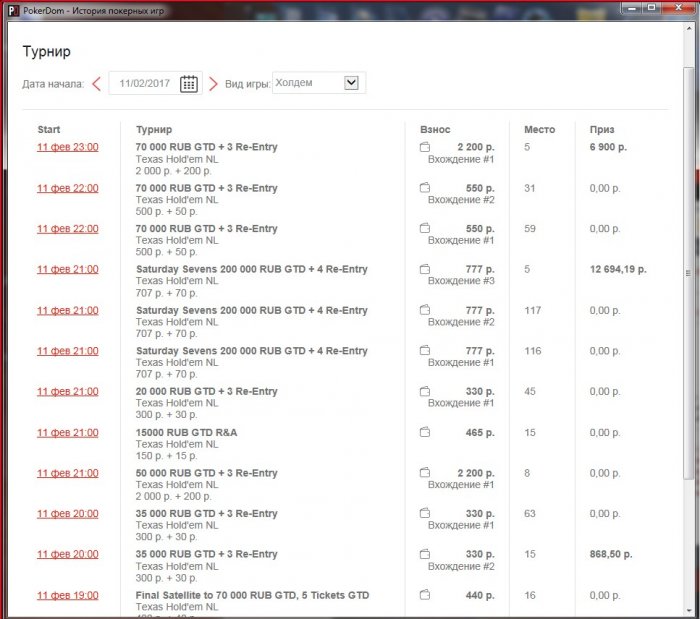Image resolution: width=700 pixels, height=619 pixels.
Task: Click wallet icon for 50 000 RUB GTD row
Action: [425, 473]
